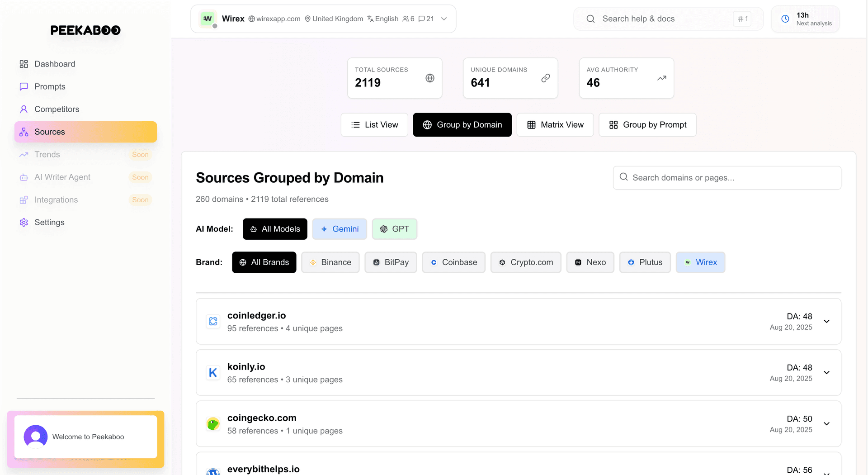Click the Avg Authority value 46
Screen dimensions: 868x475
(593, 83)
